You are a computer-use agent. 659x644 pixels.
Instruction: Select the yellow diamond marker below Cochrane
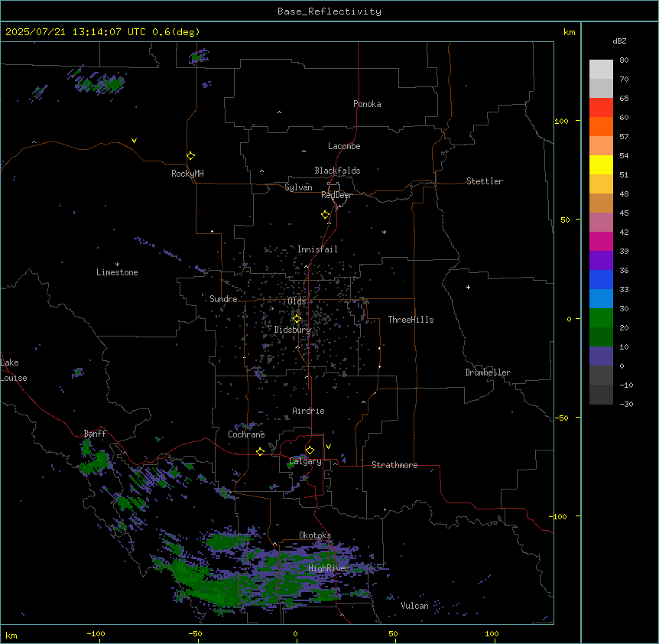click(260, 451)
